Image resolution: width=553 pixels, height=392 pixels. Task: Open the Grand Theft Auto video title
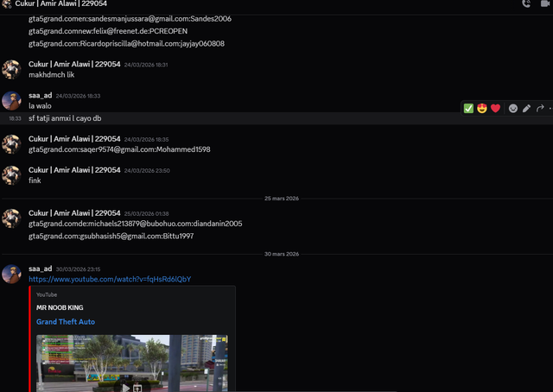(x=66, y=322)
